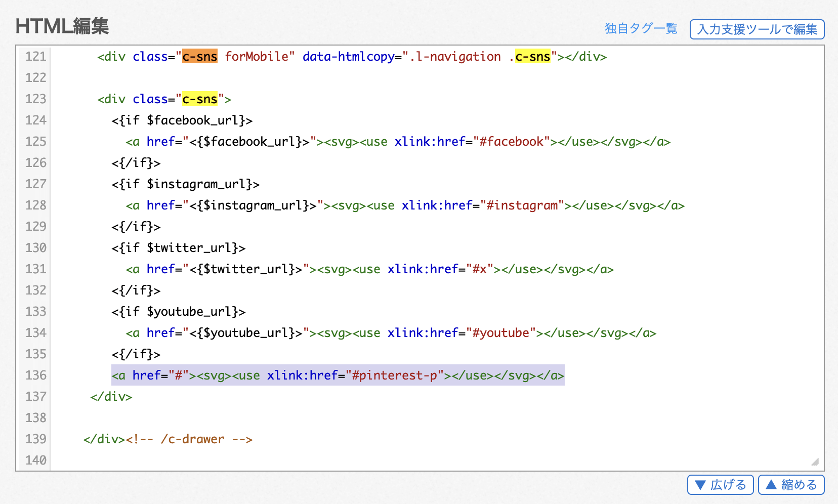Image resolution: width=838 pixels, height=504 pixels.
Task: Click href="#" on line 136
Action: pos(161,375)
